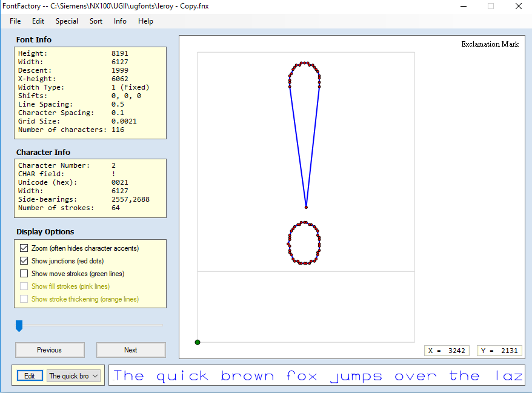This screenshot has width=532, height=393.
Task: Open the Info menu
Action: tap(119, 21)
